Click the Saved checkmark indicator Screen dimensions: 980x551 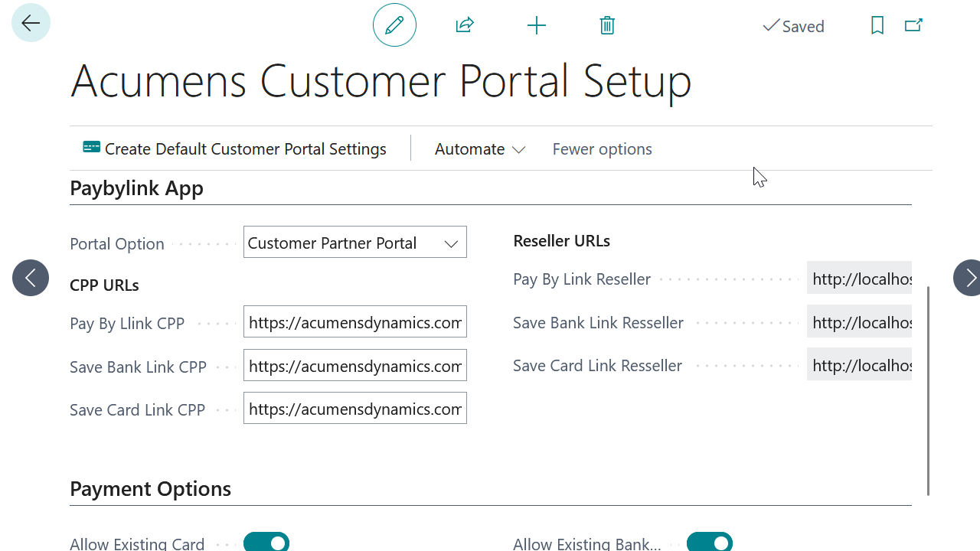point(792,25)
